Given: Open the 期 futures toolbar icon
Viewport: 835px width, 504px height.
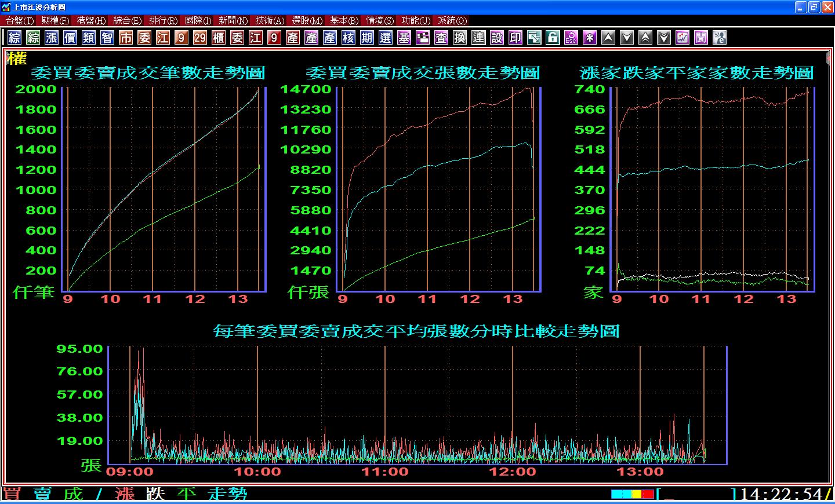Looking at the screenshot, I should tap(367, 38).
